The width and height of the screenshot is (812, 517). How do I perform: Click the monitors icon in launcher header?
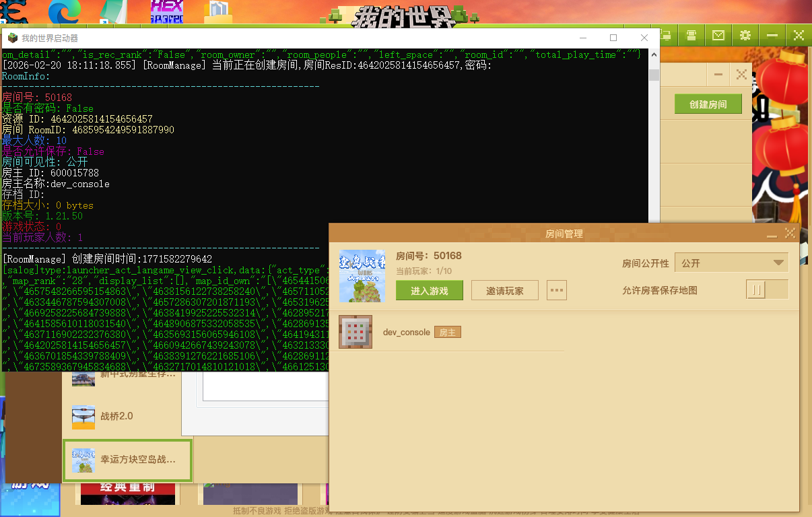tap(667, 35)
